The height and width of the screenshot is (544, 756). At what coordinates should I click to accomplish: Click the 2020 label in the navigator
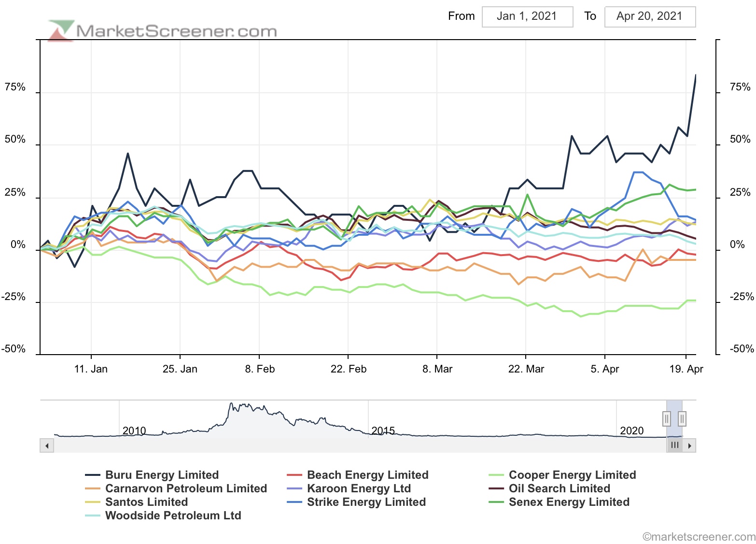(x=632, y=430)
